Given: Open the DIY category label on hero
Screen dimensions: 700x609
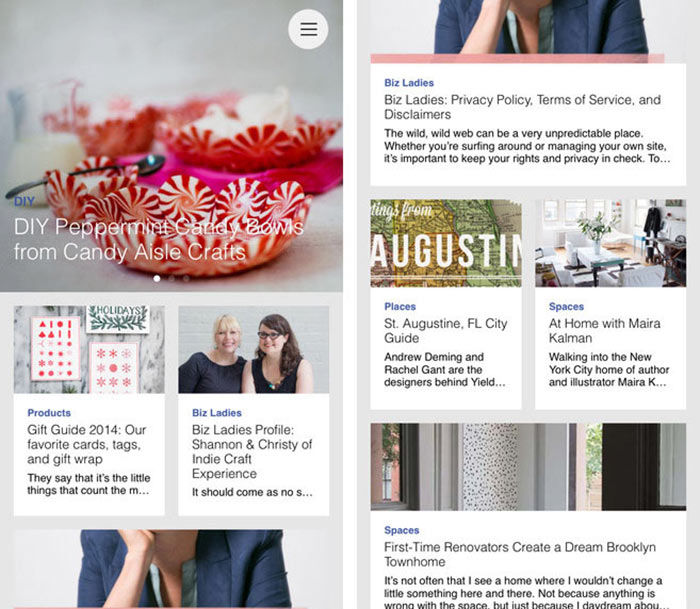Looking at the screenshot, I should click(24, 201).
